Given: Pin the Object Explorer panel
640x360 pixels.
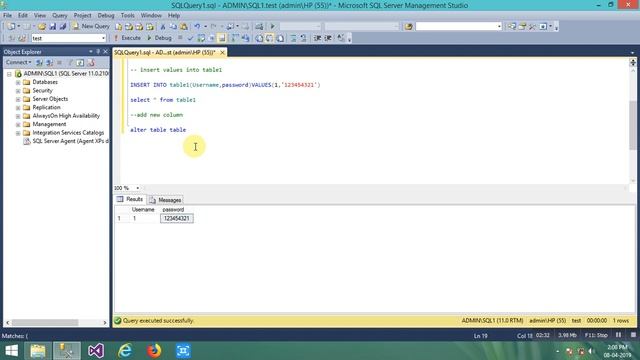Looking at the screenshot, I should [x=98, y=52].
